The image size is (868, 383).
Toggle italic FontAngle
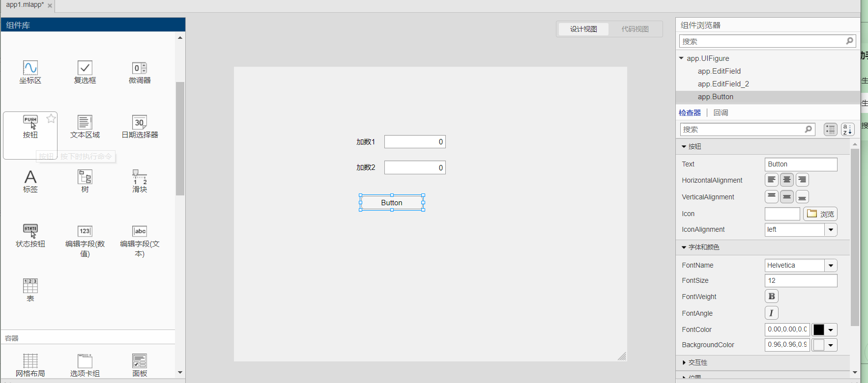click(772, 313)
